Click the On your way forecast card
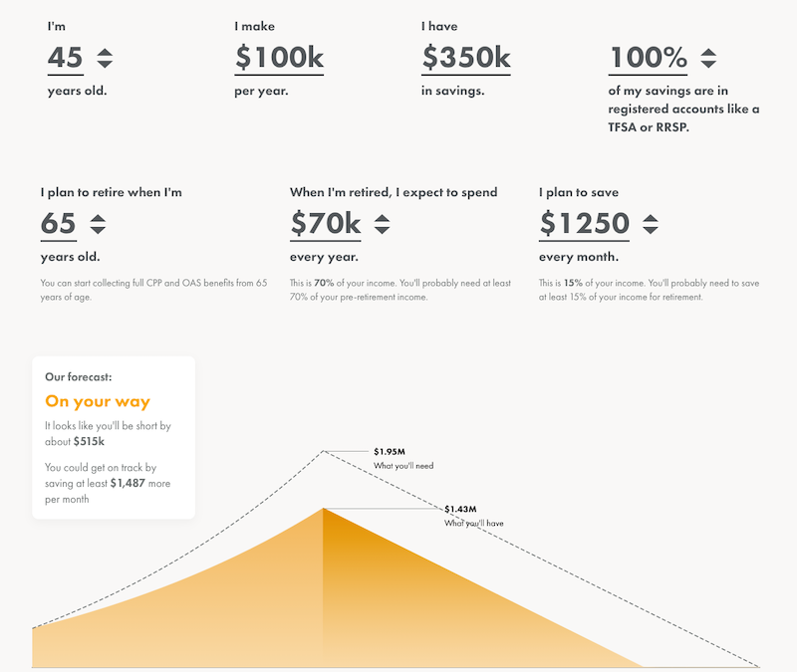The image size is (797, 672). (114, 437)
